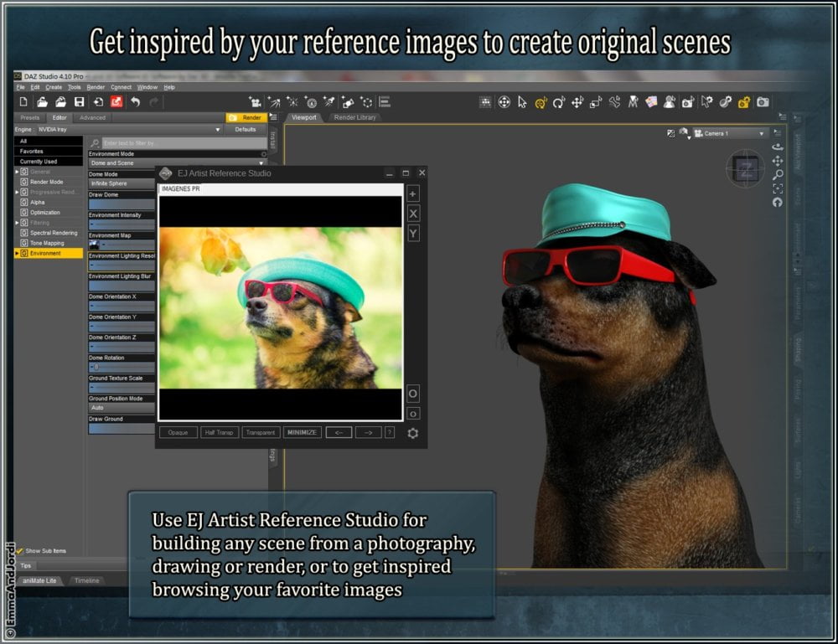This screenshot has height=644, width=838.
Task: Click the yellow Render button
Action: [246, 117]
